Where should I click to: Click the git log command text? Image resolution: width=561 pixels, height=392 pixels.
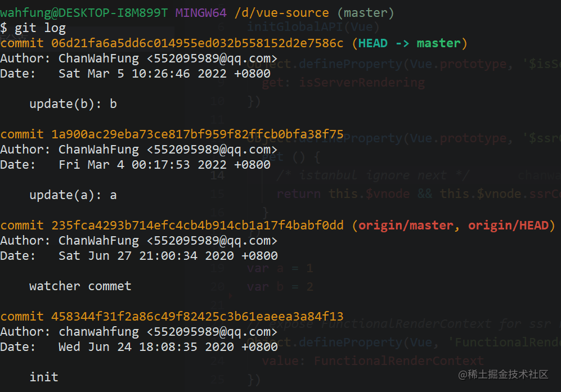coord(40,28)
